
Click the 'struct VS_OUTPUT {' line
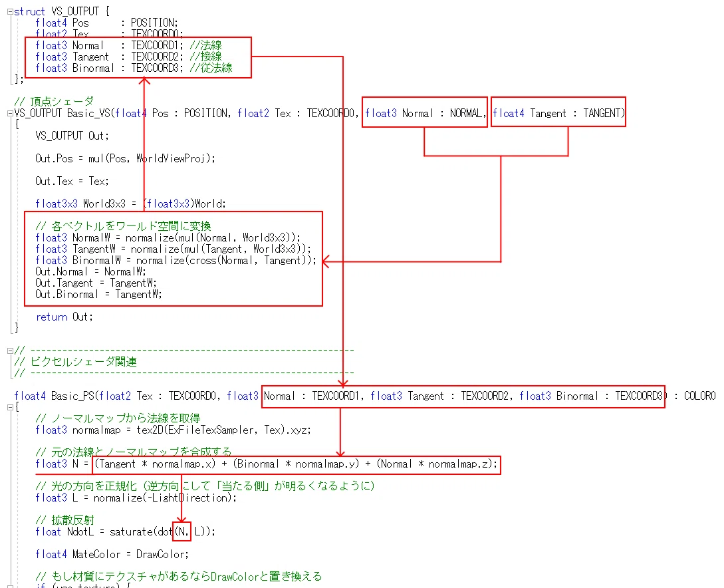tap(61, 11)
